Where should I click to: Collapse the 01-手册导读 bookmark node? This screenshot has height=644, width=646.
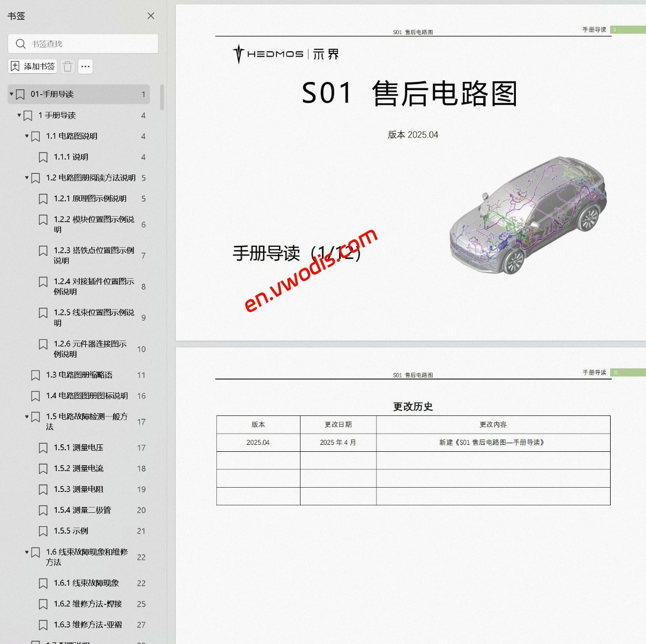[11, 94]
